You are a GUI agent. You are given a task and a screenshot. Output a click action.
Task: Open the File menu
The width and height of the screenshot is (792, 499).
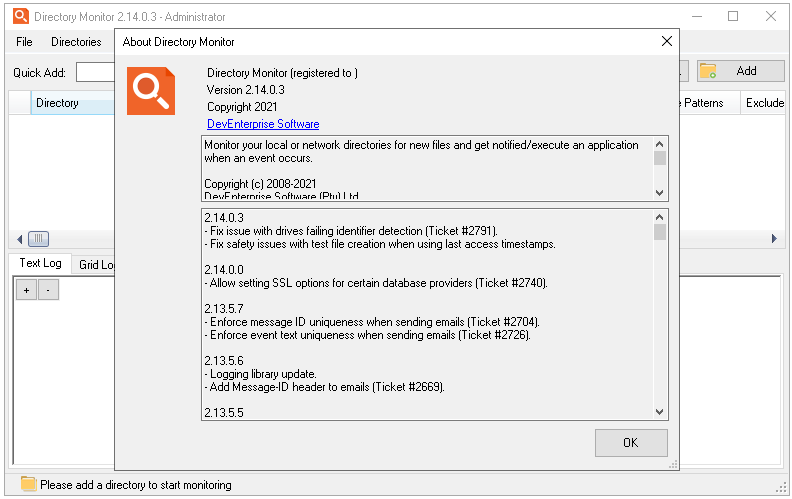click(x=24, y=42)
